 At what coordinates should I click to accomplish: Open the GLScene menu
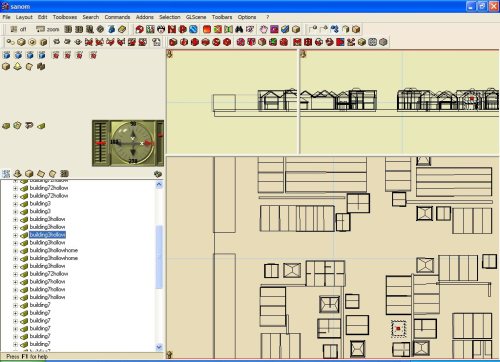tap(196, 17)
